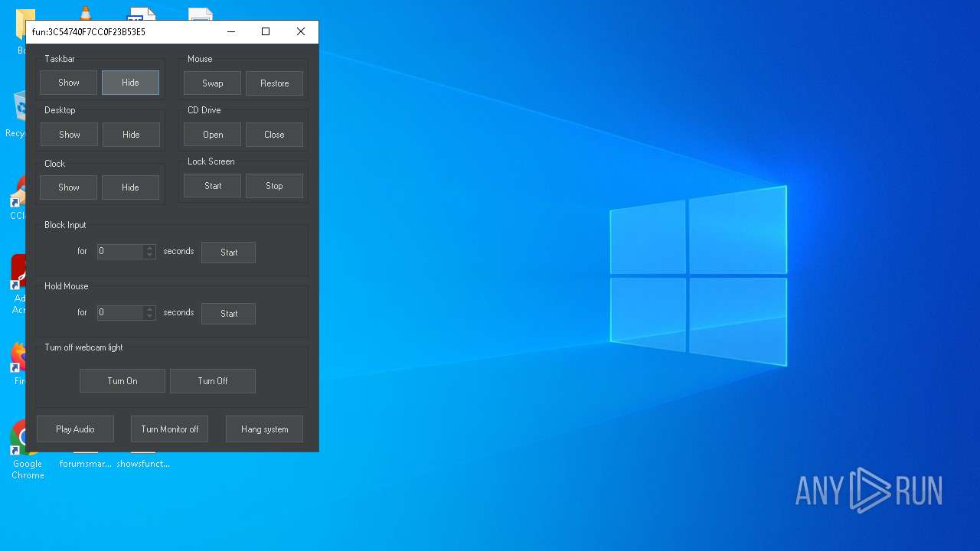
Task: Click Show button under Desktop
Action: pos(69,135)
